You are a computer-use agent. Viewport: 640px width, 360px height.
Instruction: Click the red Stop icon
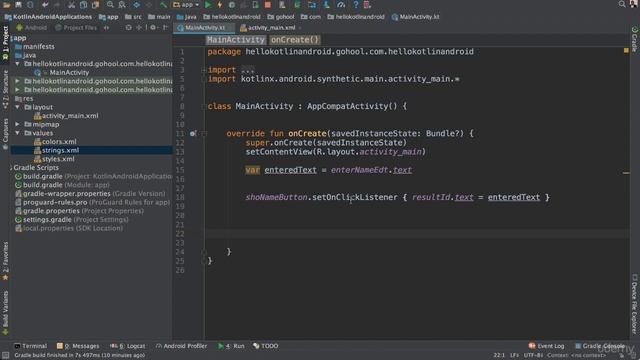pos(268,5)
